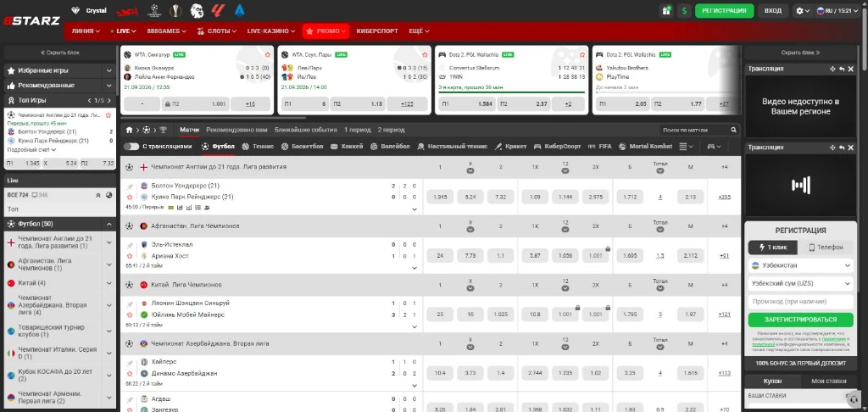Select the Баскетбол sport filter

click(302, 146)
